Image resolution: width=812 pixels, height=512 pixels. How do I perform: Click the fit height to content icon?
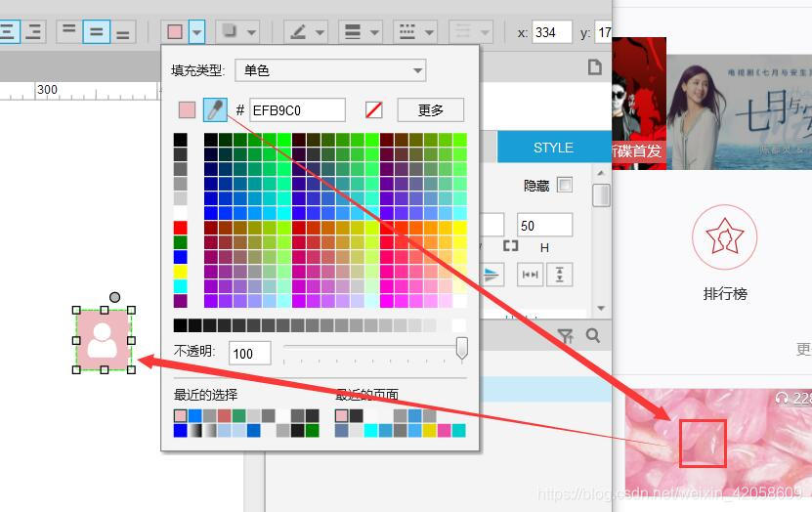tap(559, 275)
